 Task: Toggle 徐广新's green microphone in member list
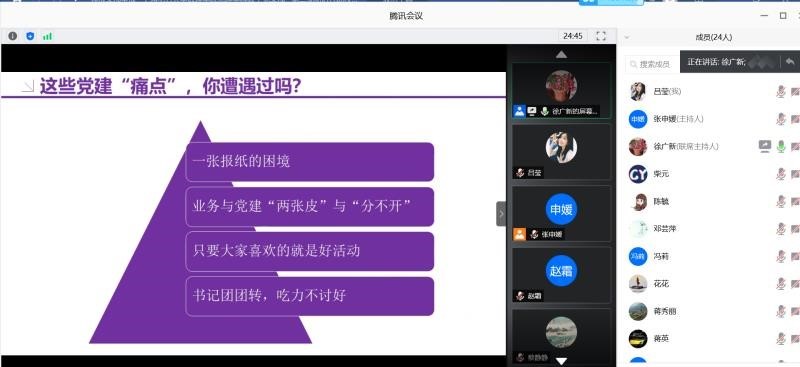pos(781,146)
